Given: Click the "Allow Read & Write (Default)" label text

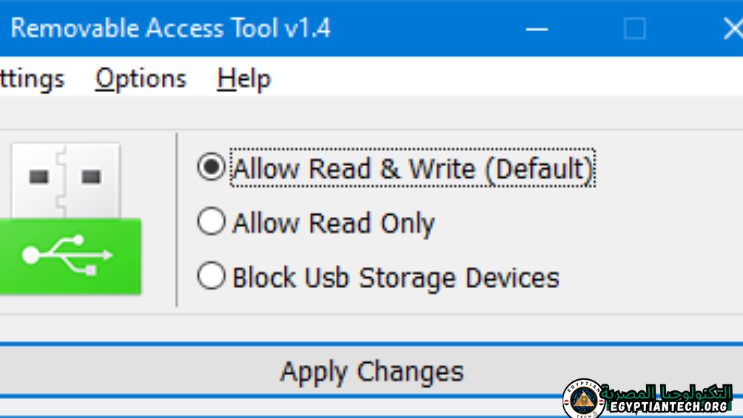Looking at the screenshot, I should 412,169.
